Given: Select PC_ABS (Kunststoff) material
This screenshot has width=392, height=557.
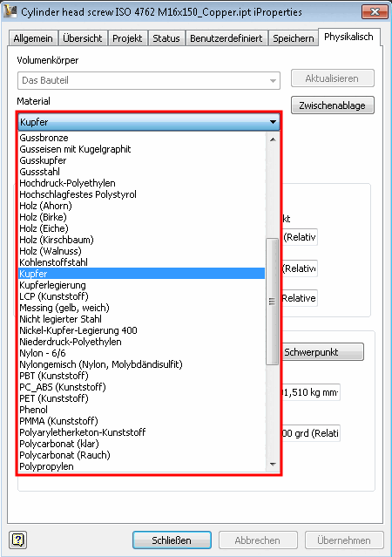Looking at the screenshot, I should point(142,387).
